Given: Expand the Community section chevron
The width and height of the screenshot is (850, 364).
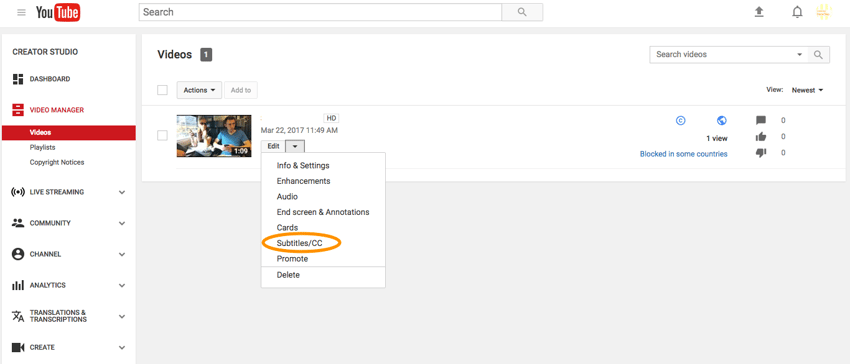Looking at the screenshot, I should [122, 223].
